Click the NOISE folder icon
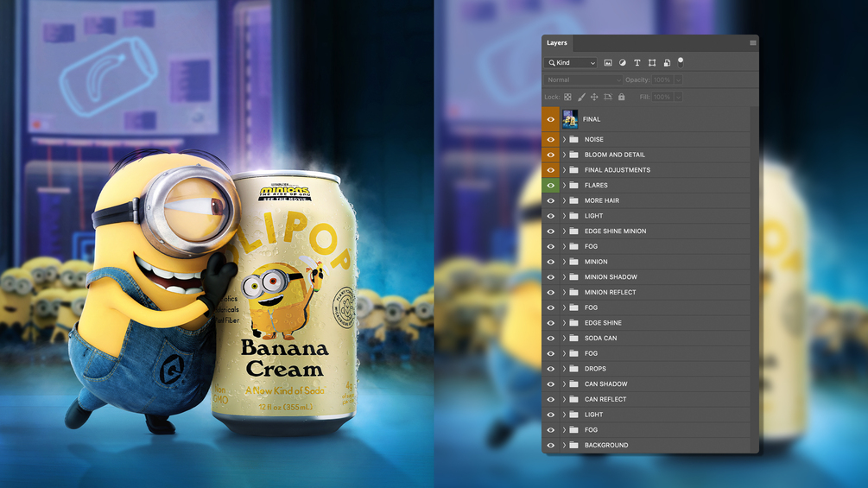Screen dimensions: 868x488 (574, 139)
